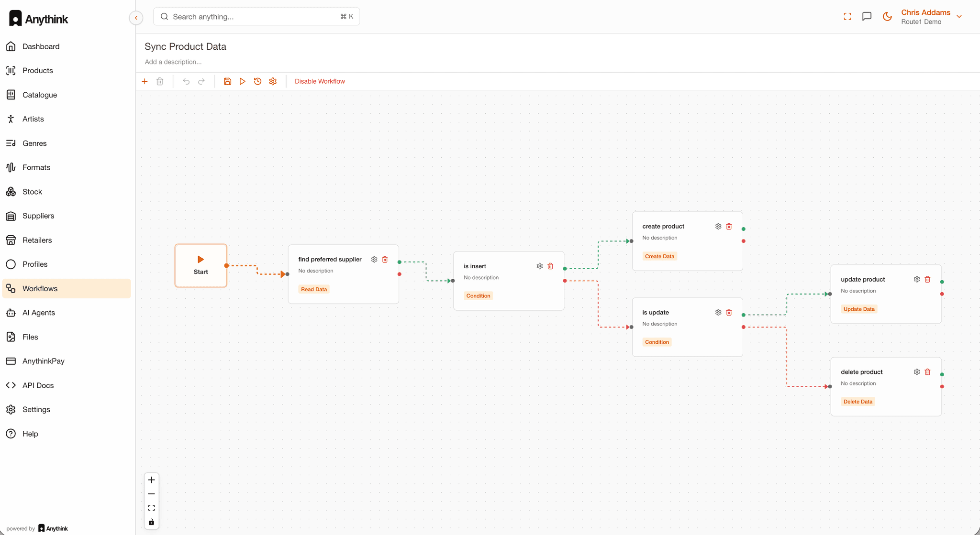This screenshot has width=980, height=535.
Task: Click the Update Data tag
Action: [859, 309]
